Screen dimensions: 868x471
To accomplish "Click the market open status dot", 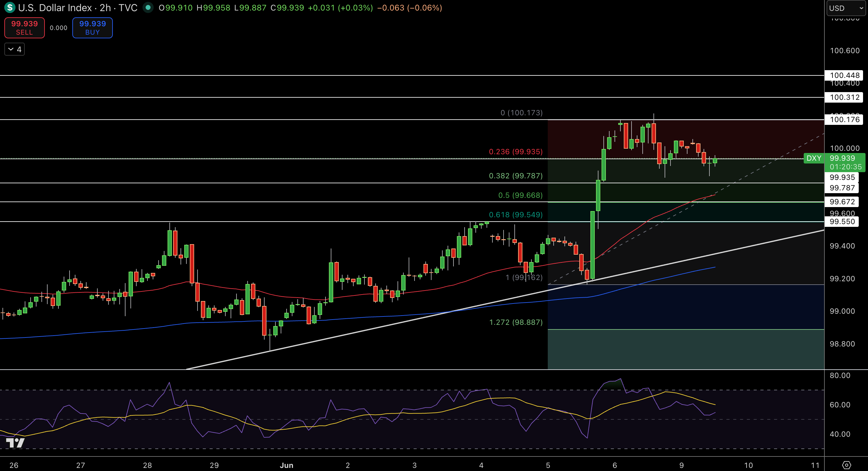I will [x=148, y=7].
